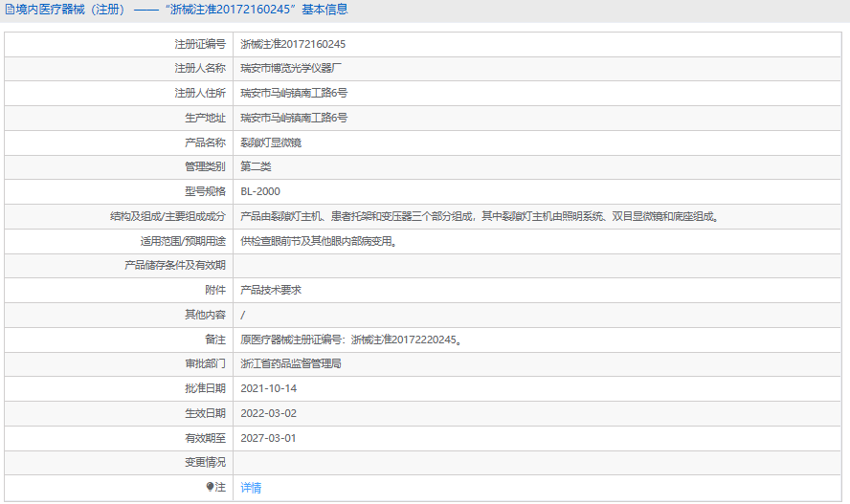The width and height of the screenshot is (850, 504).
Task: Select the page title 境内医疗器械（注册）基本信息
Action: (181, 10)
